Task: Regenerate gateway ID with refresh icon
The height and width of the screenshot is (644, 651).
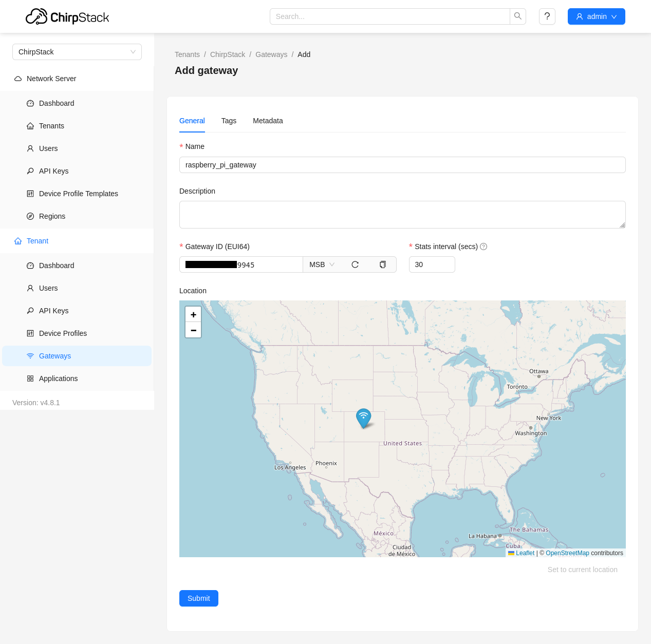Action: click(355, 264)
